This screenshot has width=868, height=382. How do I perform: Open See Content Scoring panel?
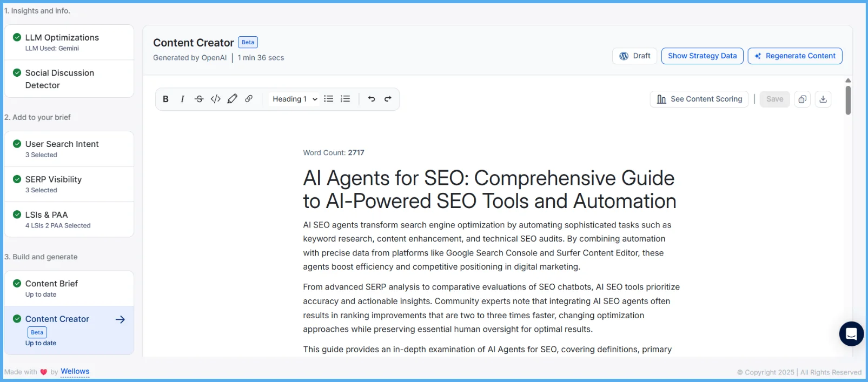click(699, 99)
